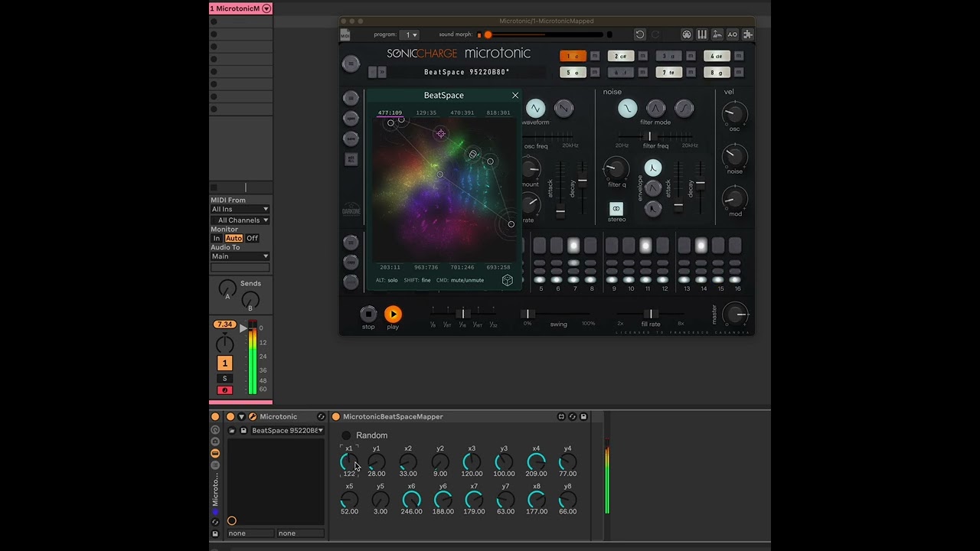Collapse Microtonic device with triangle button
980x551 pixels.
241,417
